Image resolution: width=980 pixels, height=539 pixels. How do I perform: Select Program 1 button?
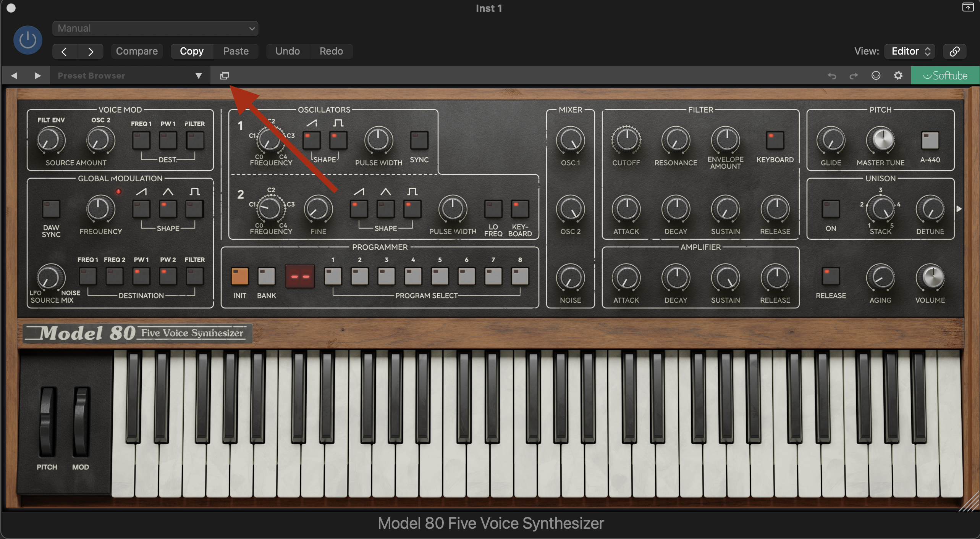tap(333, 276)
